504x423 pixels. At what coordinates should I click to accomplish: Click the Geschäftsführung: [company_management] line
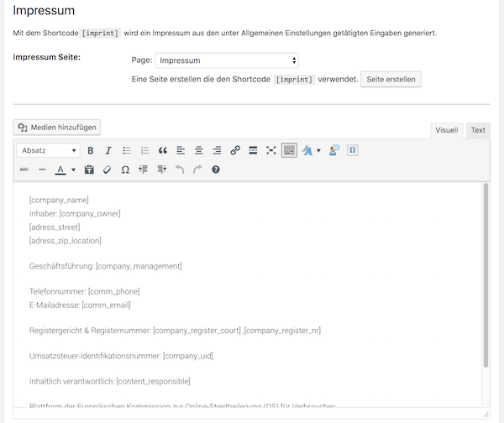click(106, 266)
